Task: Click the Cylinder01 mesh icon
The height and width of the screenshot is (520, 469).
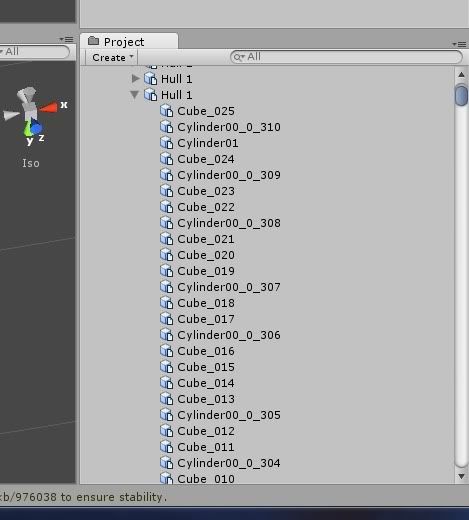Action: pos(166,143)
